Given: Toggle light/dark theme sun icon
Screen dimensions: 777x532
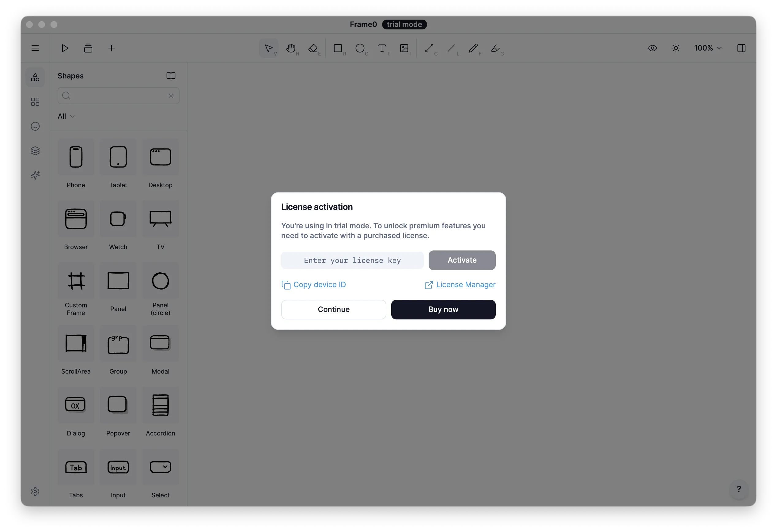Looking at the screenshot, I should click(676, 48).
